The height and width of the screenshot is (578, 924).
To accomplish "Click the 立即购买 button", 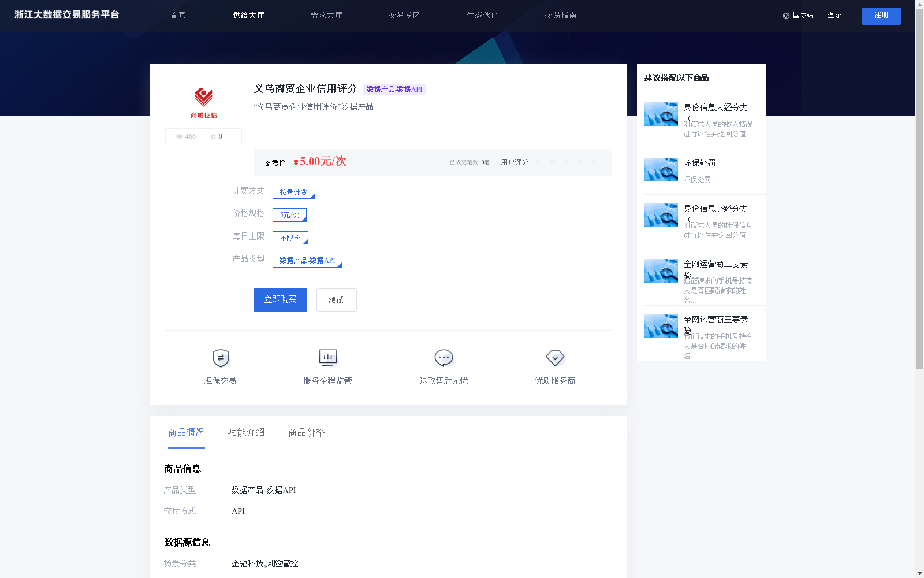I will [x=280, y=300].
